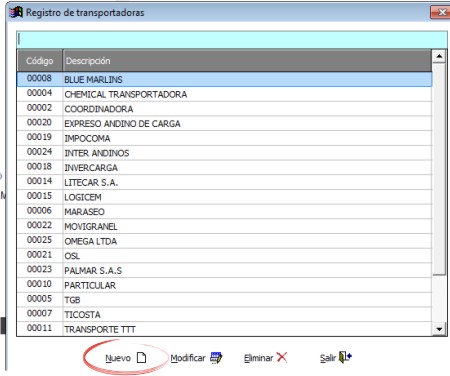Select the COORDINADORA row
This screenshot has width=450, height=376.
tap(224, 109)
